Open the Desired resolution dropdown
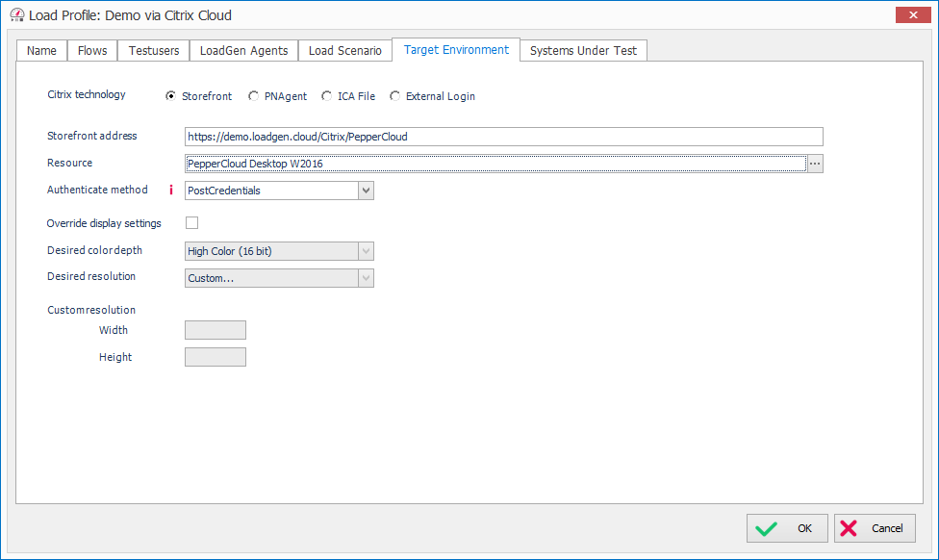The height and width of the screenshot is (560, 939). click(366, 278)
